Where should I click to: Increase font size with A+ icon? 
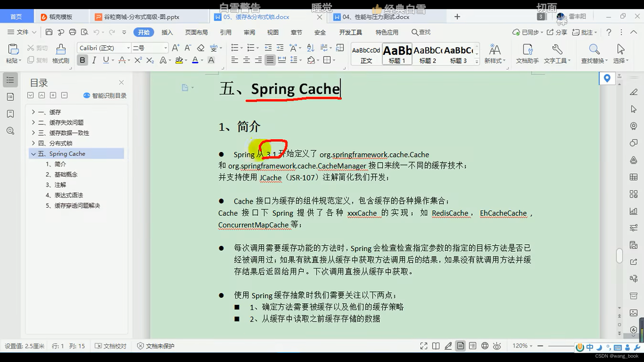(x=175, y=48)
